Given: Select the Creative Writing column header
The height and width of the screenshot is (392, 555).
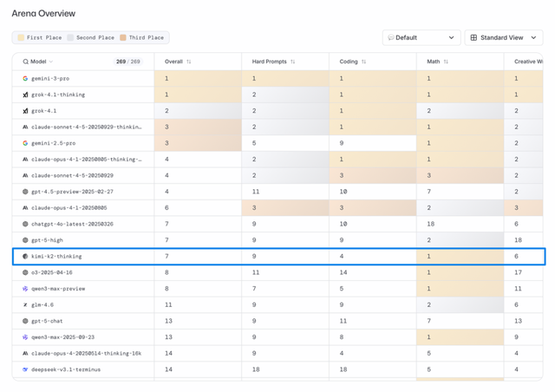Looking at the screenshot, I should tap(527, 62).
